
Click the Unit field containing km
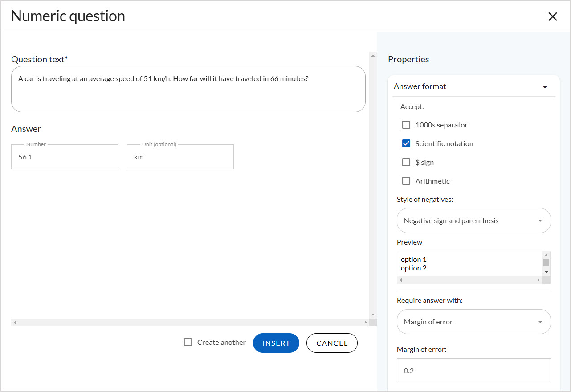click(x=180, y=157)
